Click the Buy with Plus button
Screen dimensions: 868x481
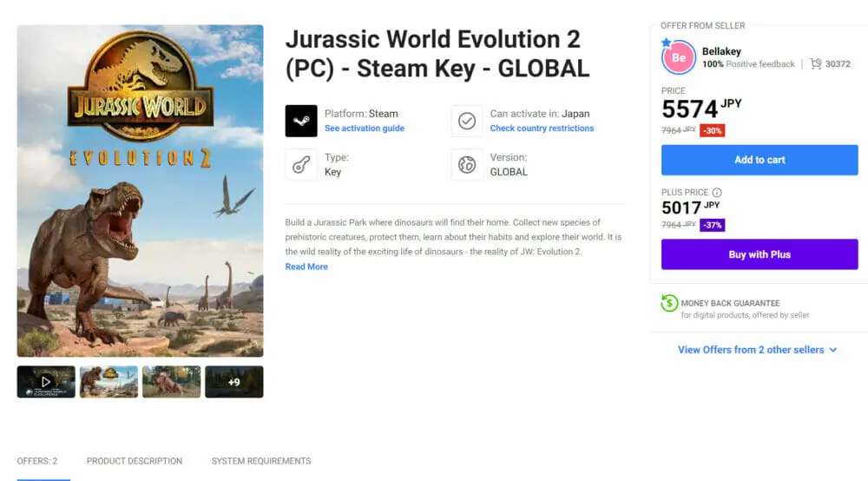[x=759, y=254]
